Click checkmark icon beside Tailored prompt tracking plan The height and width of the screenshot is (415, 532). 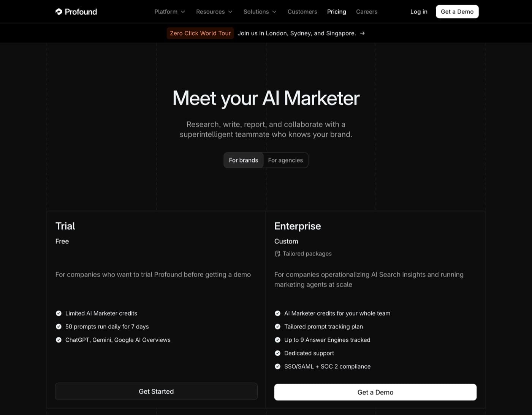click(277, 327)
